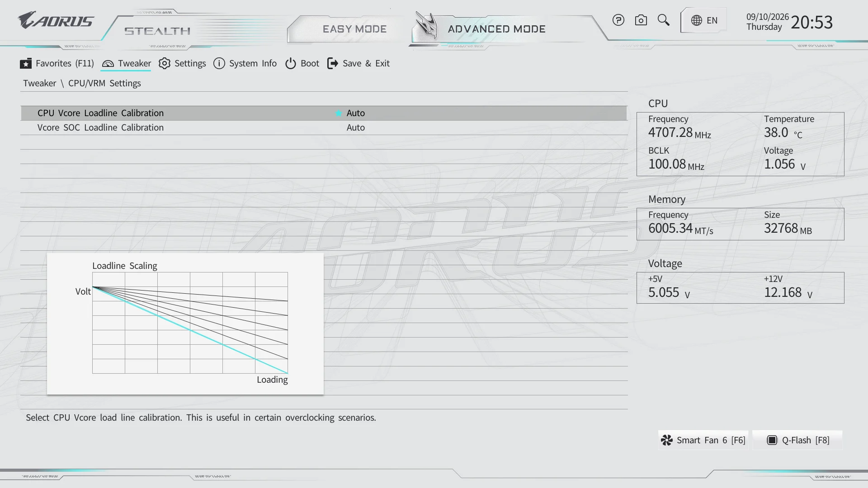Click the help question mark icon
868x488 pixels.
pos(618,20)
